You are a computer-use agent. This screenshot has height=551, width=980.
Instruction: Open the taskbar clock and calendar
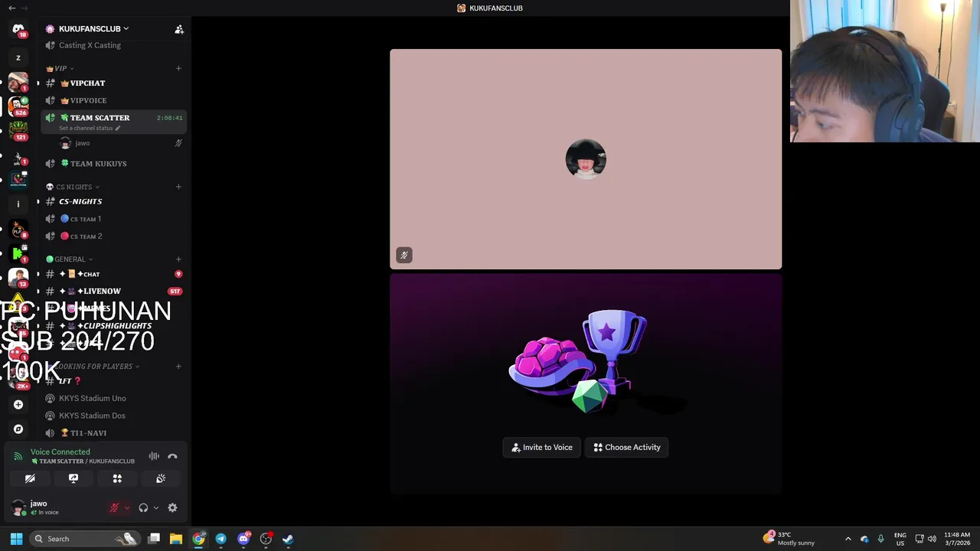pyautogui.click(x=957, y=539)
